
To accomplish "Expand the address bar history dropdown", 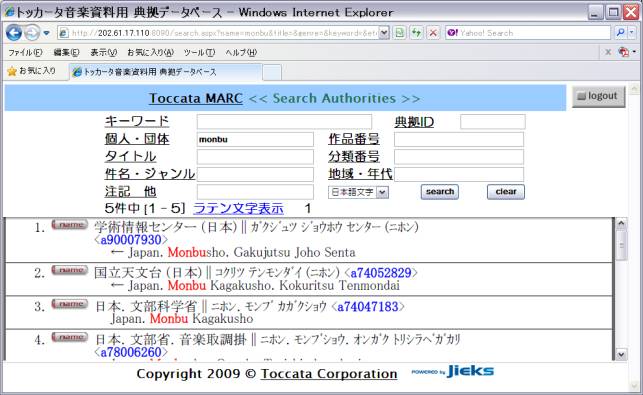I will tap(384, 33).
